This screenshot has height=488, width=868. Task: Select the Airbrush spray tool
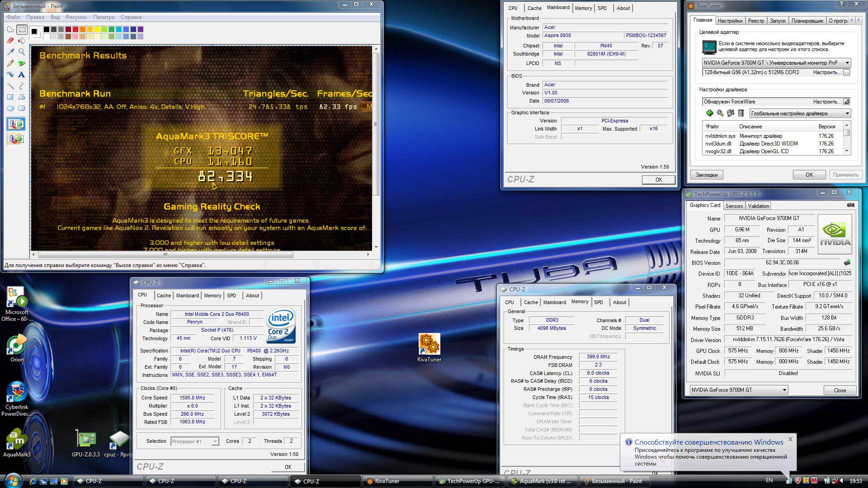coord(10,75)
